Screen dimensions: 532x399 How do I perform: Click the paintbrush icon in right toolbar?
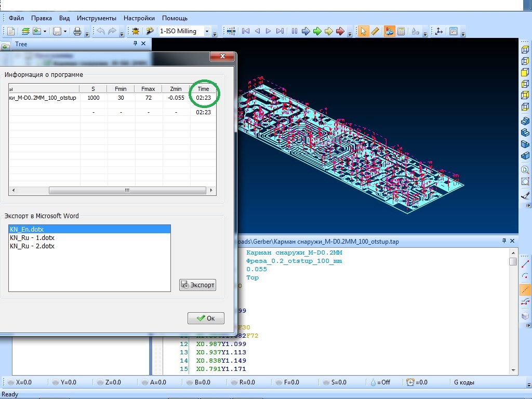pyautogui.click(x=525, y=195)
